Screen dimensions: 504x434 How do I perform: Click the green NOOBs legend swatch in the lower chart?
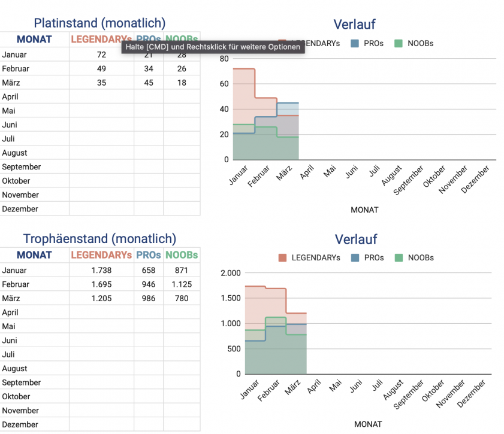coord(399,258)
